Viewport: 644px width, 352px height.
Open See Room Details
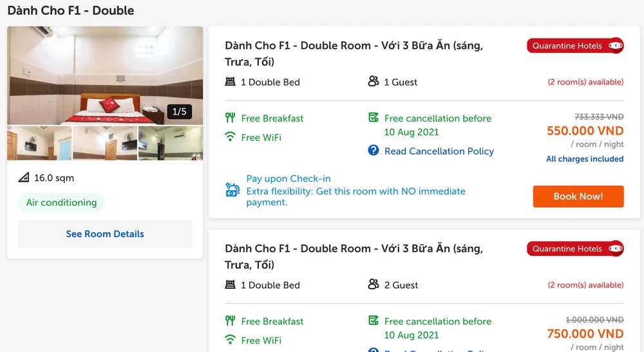[x=105, y=234]
